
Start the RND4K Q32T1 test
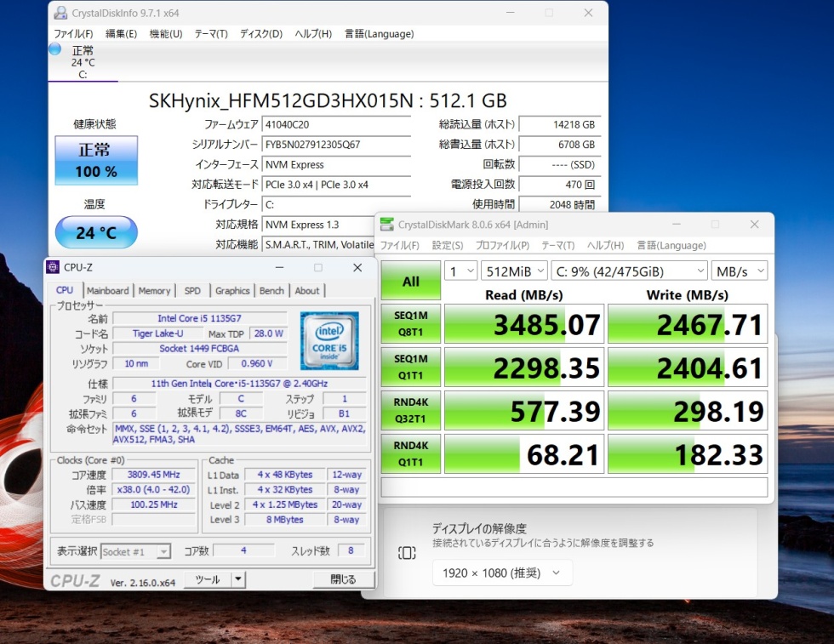410,410
